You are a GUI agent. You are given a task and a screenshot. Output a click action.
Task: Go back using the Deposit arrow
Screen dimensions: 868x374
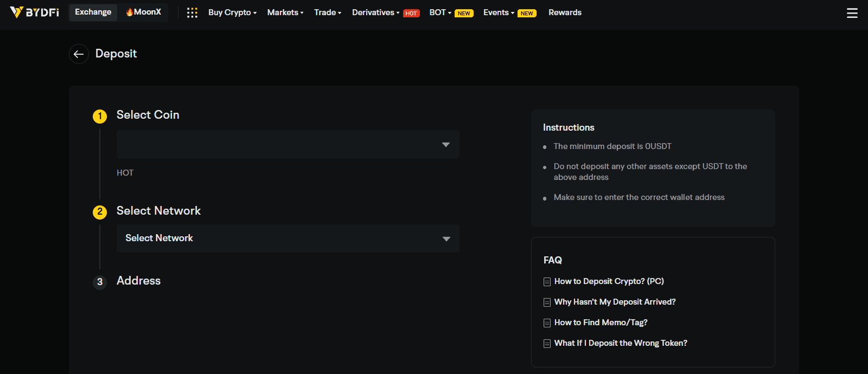click(x=79, y=54)
